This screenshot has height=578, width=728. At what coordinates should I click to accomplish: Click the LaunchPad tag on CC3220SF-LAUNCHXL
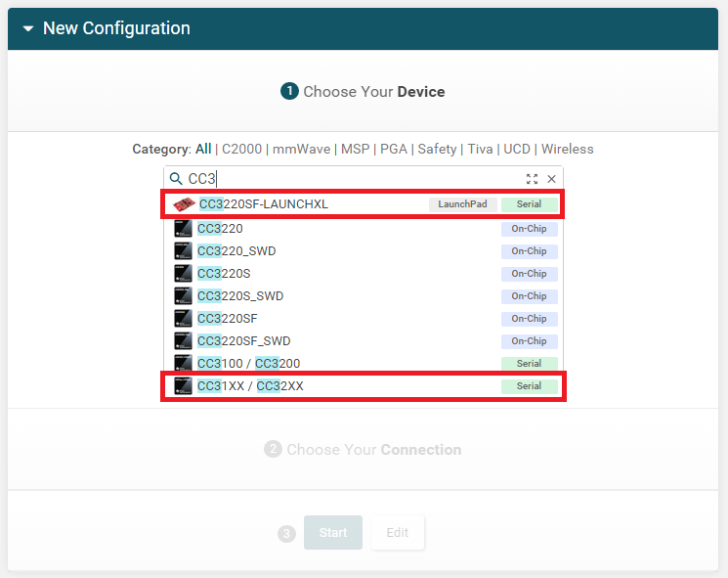pyautogui.click(x=462, y=204)
